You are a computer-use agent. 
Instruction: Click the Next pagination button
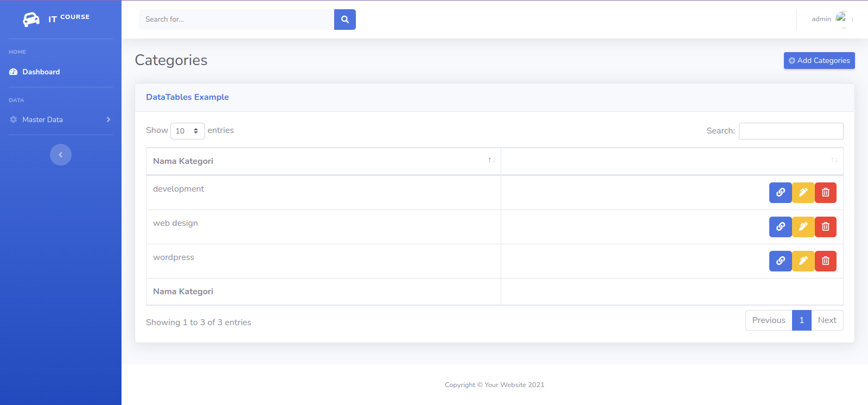coord(827,320)
